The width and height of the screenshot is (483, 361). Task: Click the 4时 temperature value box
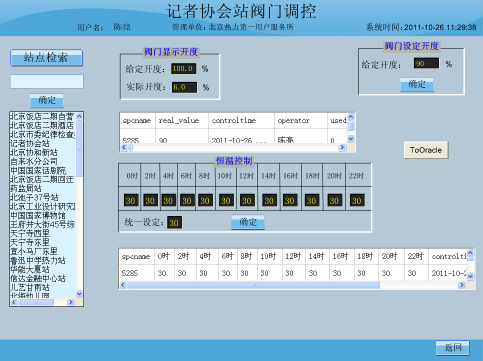click(168, 200)
